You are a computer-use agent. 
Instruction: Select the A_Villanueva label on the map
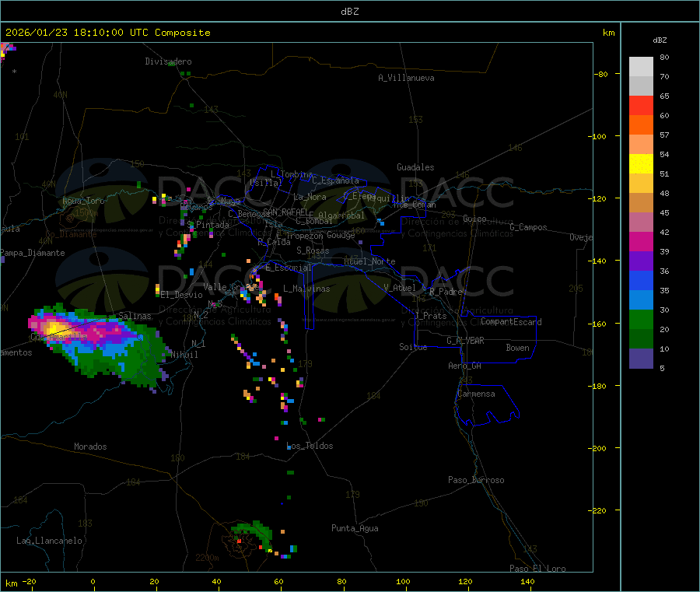[x=406, y=78]
